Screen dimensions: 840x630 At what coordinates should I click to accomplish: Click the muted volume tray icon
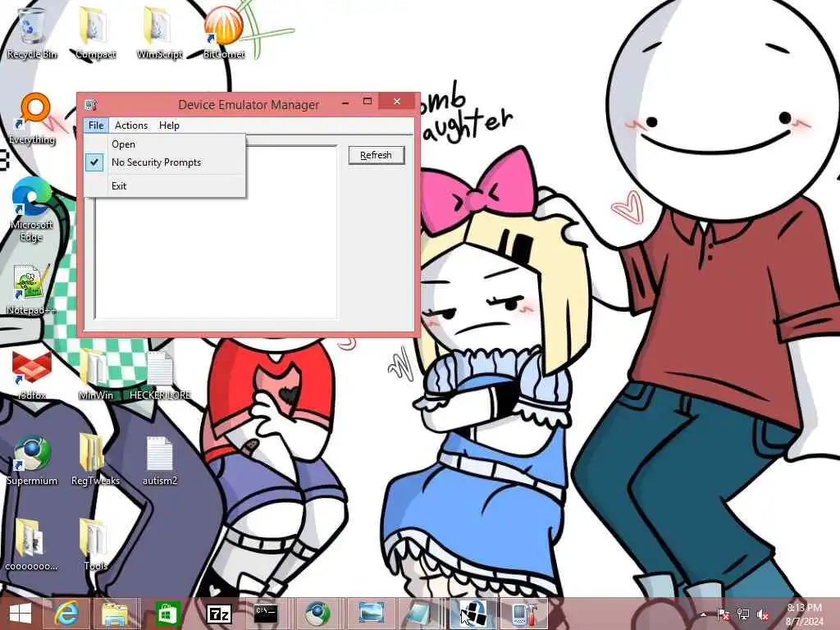(x=763, y=614)
